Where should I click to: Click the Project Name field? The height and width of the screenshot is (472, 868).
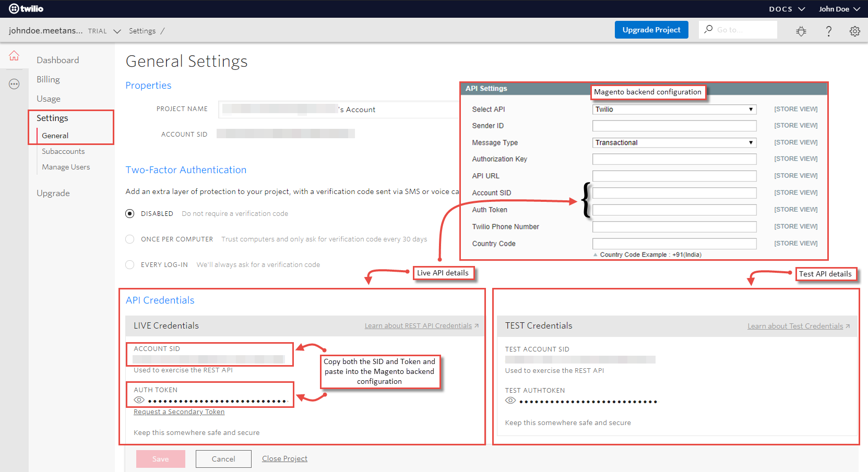[338, 109]
